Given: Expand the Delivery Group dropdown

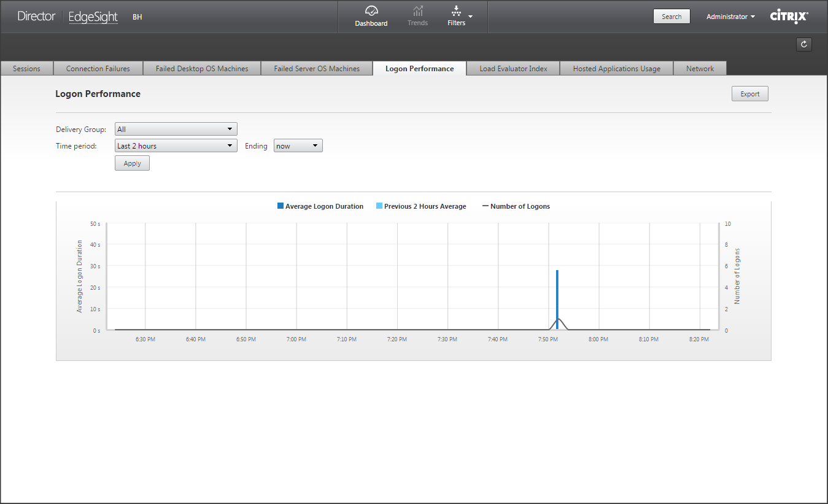Looking at the screenshot, I should coord(176,129).
